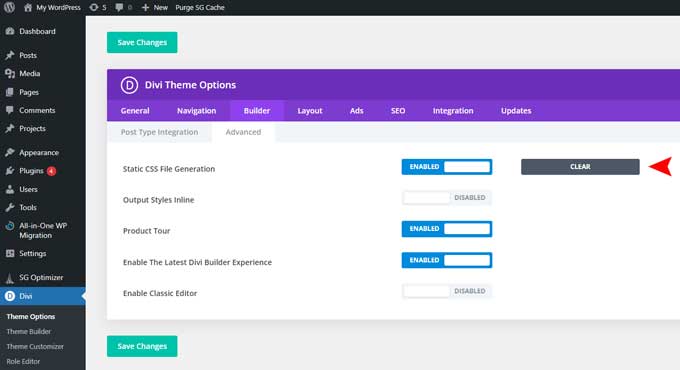Click the Settings icon in sidebar
680x370 pixels.
point(10,253)
